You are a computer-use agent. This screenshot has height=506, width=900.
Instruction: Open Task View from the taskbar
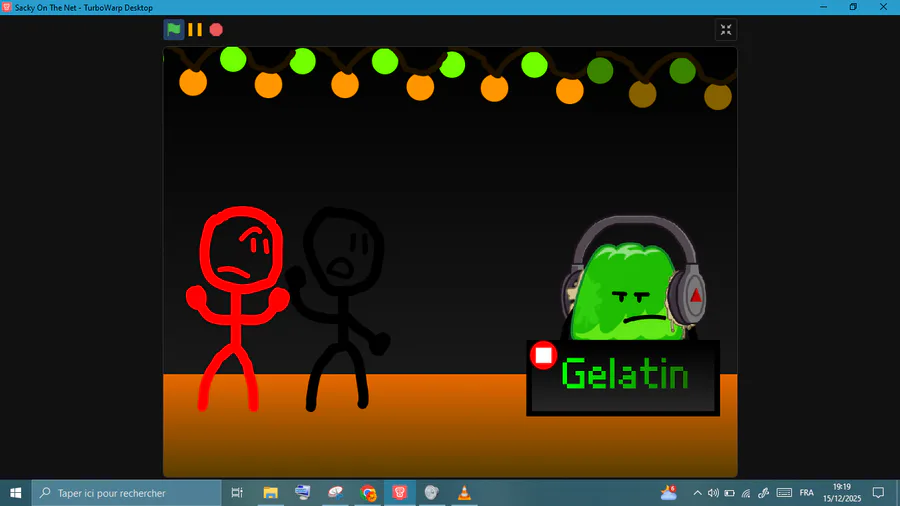click(x=237, y=493)
